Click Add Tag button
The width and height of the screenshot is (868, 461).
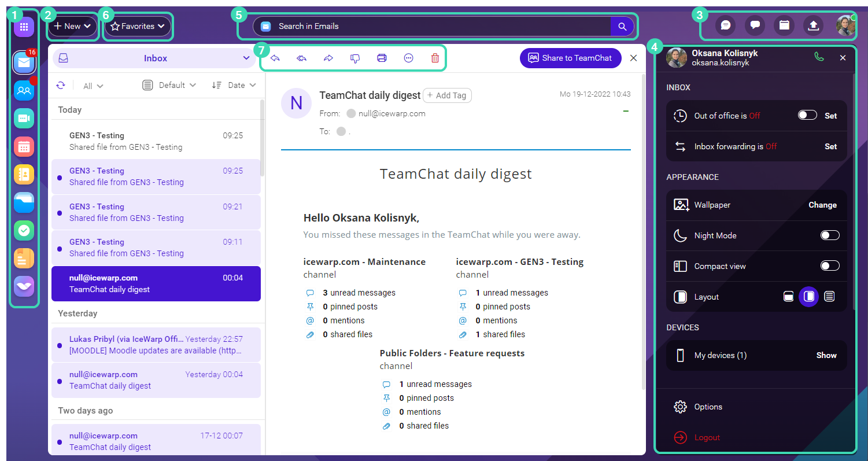(x=448, y=95)
